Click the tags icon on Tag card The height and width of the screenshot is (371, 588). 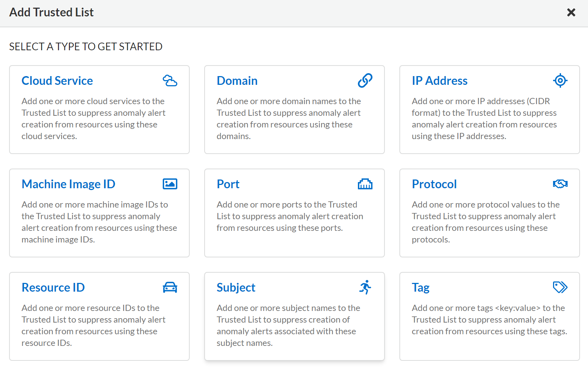point(560,287)
